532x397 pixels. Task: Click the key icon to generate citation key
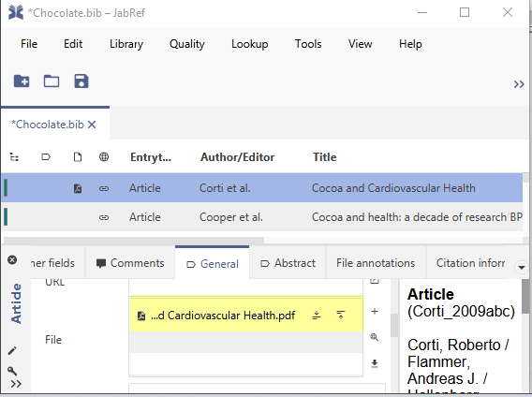coord(12,371)
